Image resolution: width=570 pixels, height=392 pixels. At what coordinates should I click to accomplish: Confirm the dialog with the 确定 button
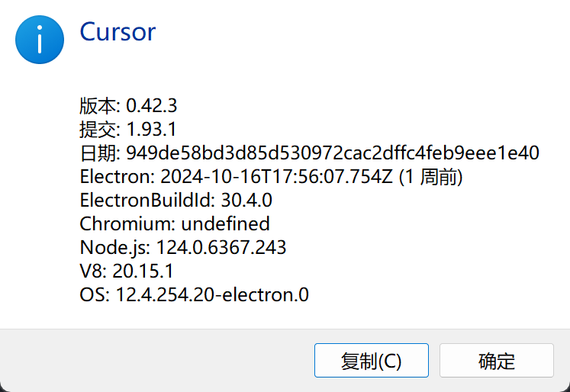click(x=497, y=361)
